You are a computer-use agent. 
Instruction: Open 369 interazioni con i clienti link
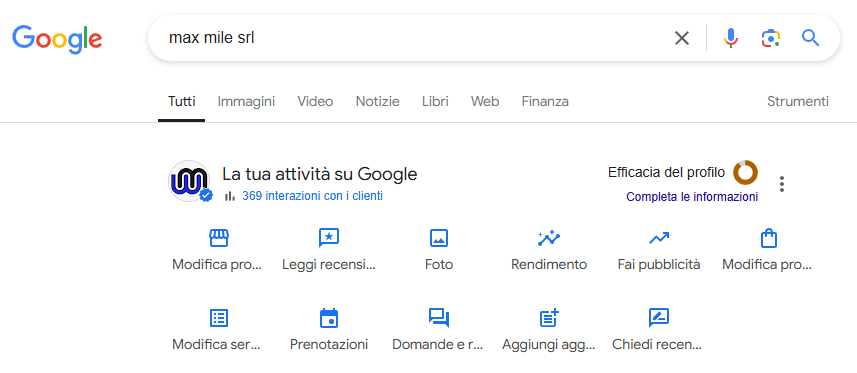click(x=312, y=196)
